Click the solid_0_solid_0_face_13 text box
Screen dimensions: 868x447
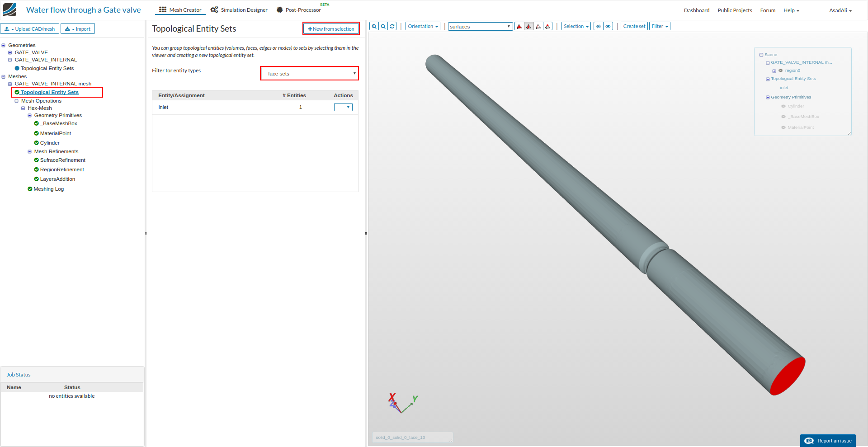click(412, 438)
